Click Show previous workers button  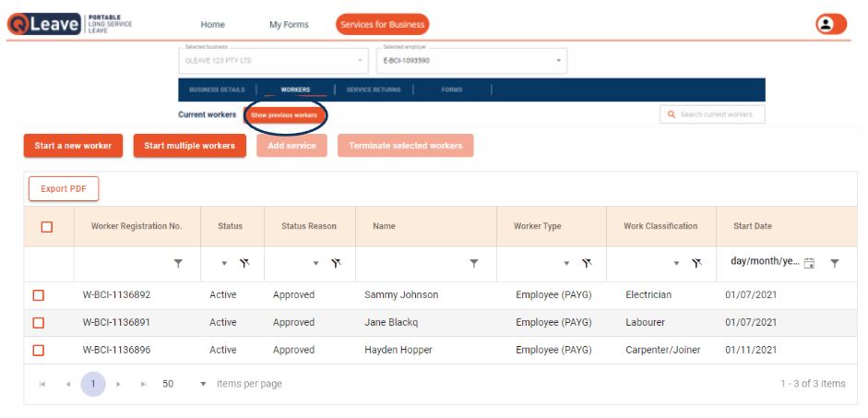click(284, 115)
